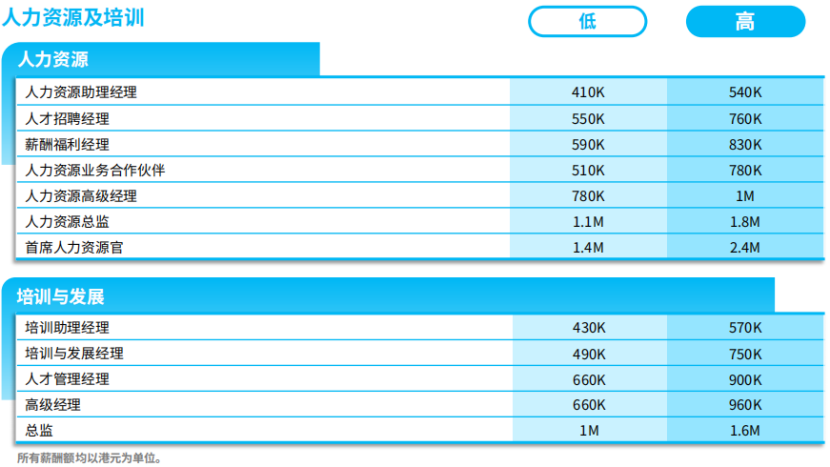This screenshot has width=830, height=467.
Task: Click the 低 pill header button
Action: tap(588, 22)
